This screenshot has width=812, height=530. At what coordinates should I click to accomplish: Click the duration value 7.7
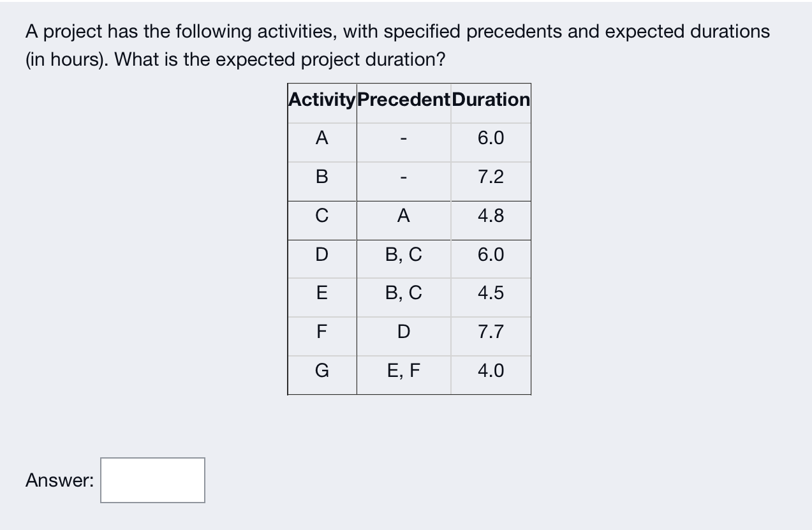tap(490, 332)
